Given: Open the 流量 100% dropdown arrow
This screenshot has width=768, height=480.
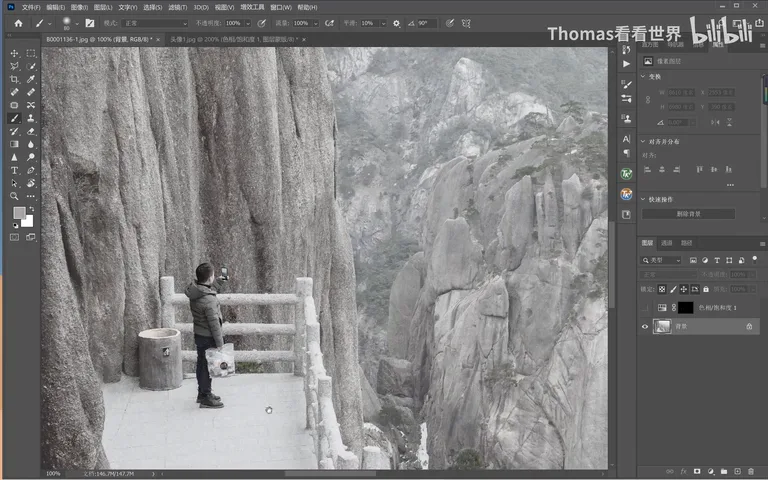Looking at the screenshot, I should [x=316, y=23].
